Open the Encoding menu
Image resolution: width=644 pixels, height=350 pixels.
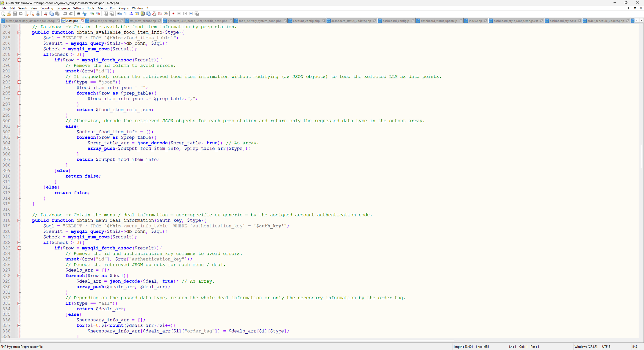tap(47, 8)
